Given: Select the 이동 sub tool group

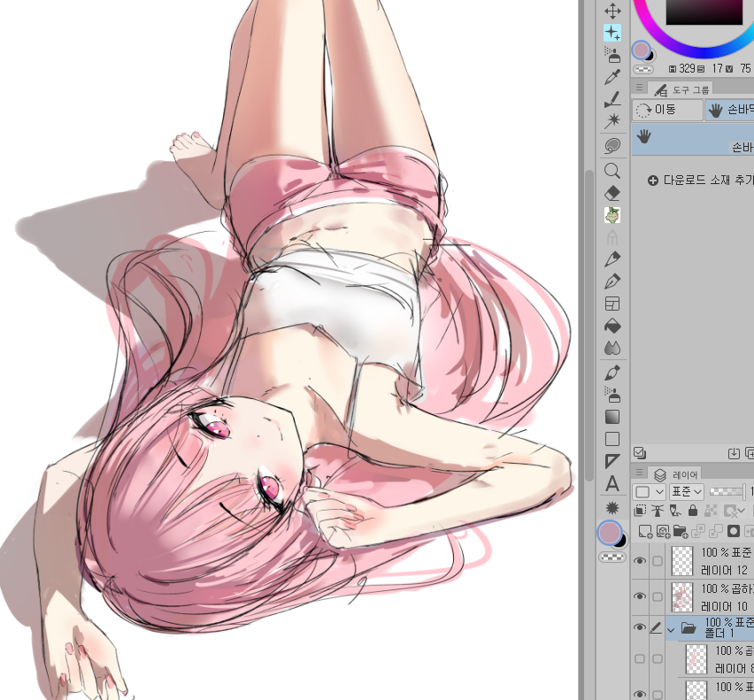Looking at the screenshot, I should (667, 110).
